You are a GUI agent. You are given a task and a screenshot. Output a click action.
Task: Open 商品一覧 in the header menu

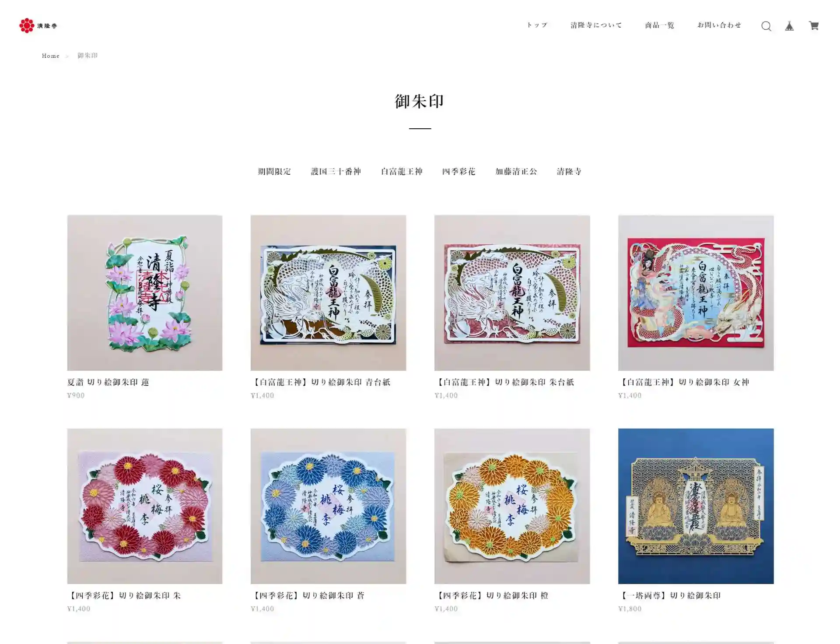[x=660, y=25]
